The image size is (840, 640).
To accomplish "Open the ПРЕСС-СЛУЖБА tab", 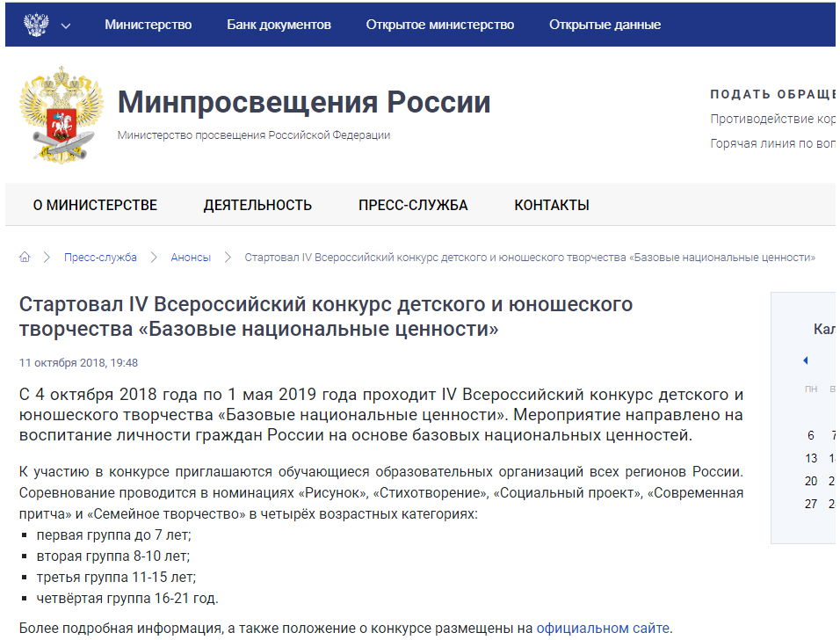I will [413, 206].
